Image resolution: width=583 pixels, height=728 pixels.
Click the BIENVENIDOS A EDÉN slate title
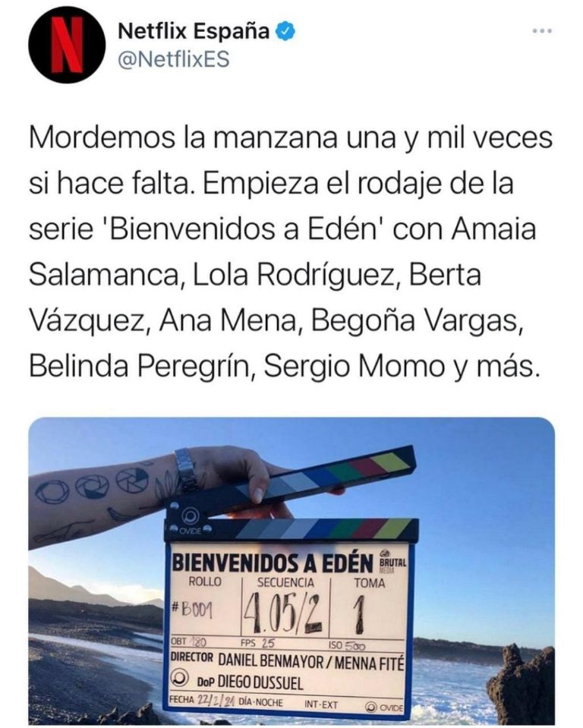coord(273,563)
